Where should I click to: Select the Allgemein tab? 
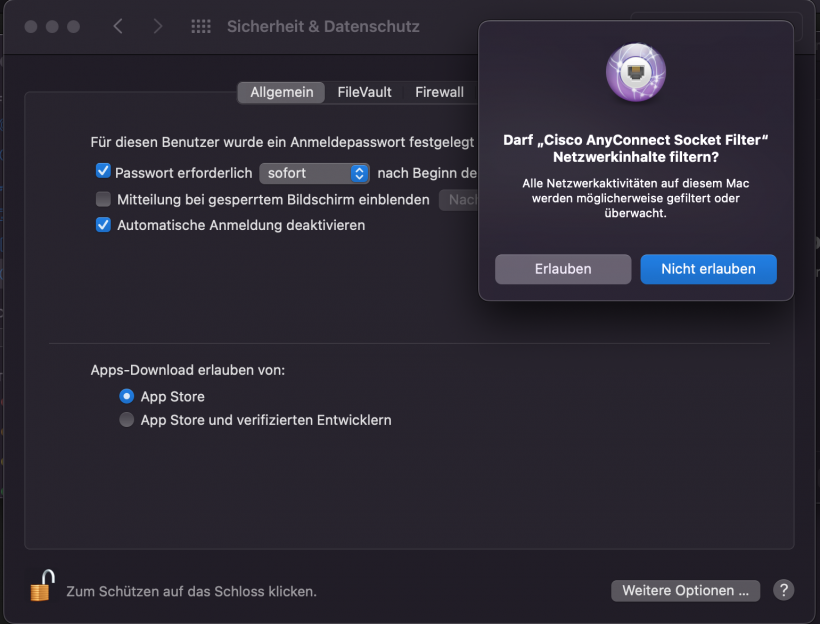pos(280,92)
